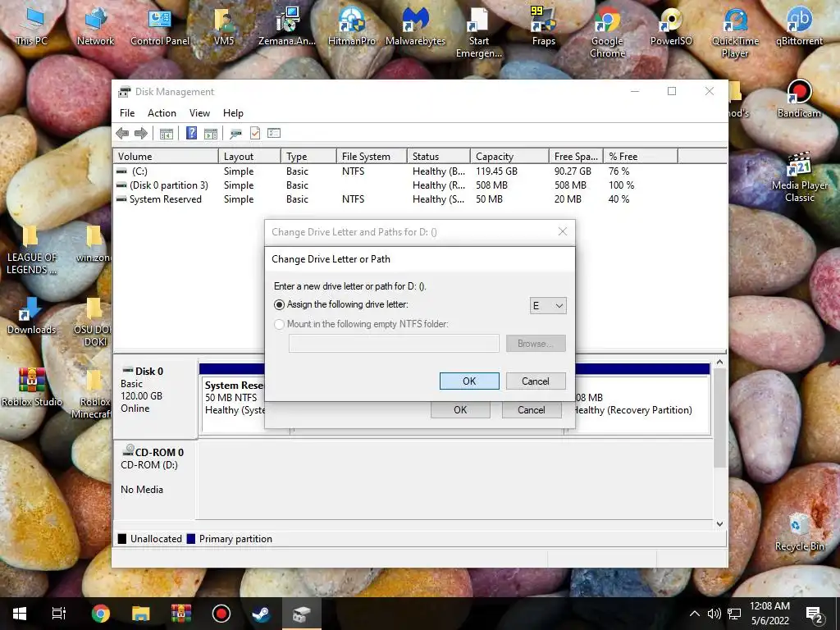The image size is (840, 630).
Task: Click Show/Hide Console Tree toolbar icon
Action: (x=167, y=134)
